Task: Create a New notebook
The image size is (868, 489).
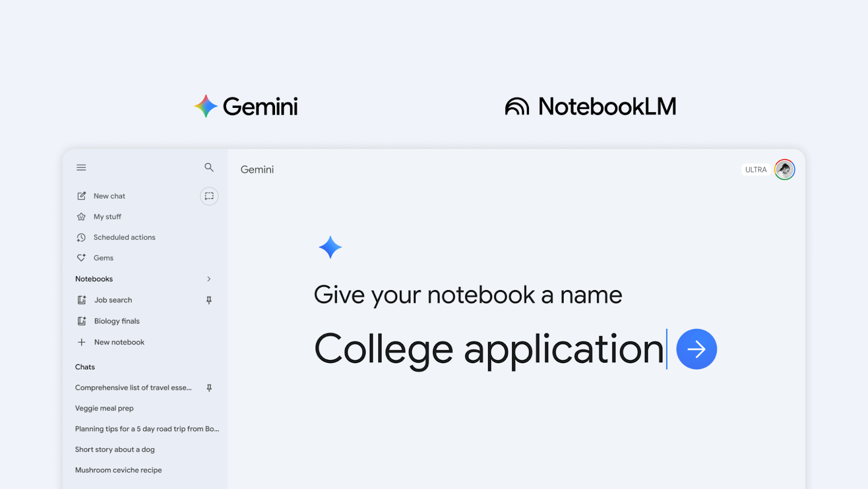Action: tap(119, 342)
